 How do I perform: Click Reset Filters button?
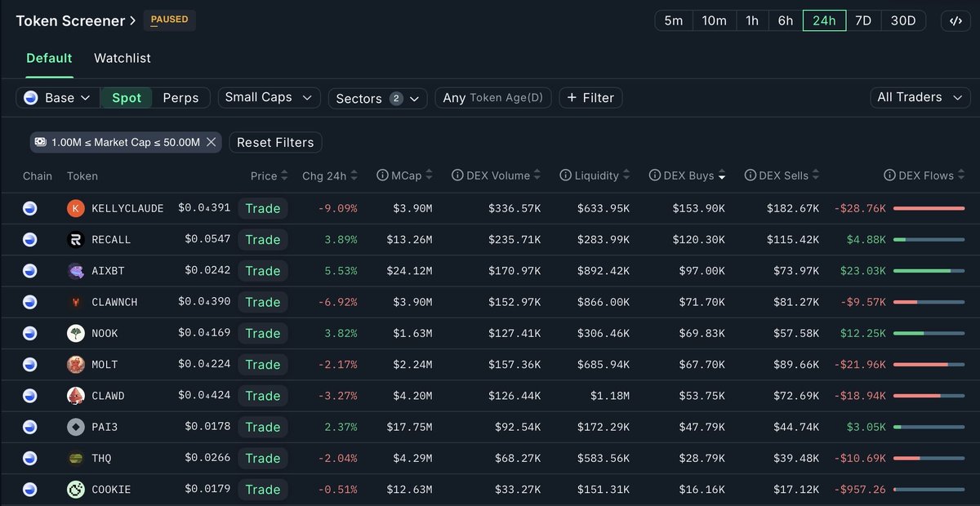[x=275, y=142]
